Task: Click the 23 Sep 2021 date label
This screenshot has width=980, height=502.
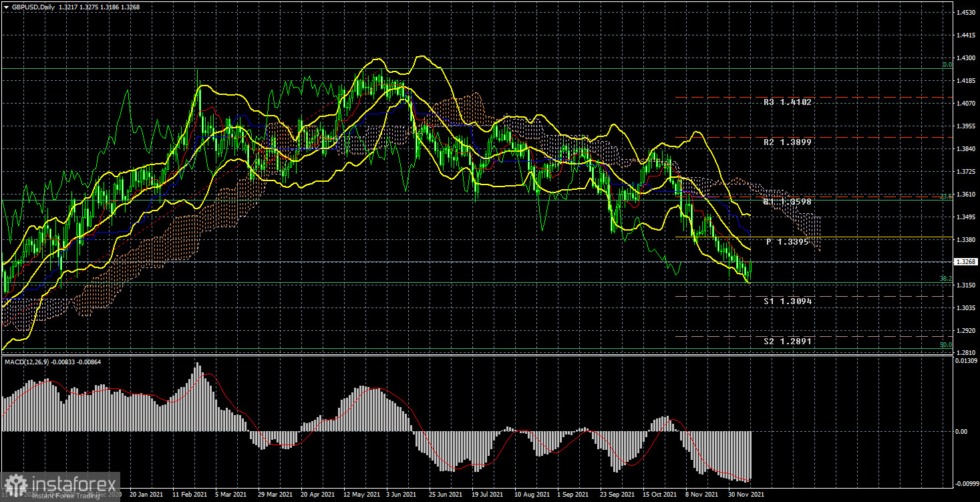Action: coord(618,495)
